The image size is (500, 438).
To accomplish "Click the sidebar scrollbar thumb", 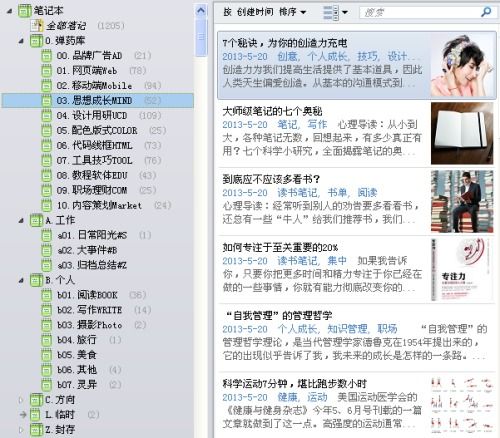I will tap(201, 37).
